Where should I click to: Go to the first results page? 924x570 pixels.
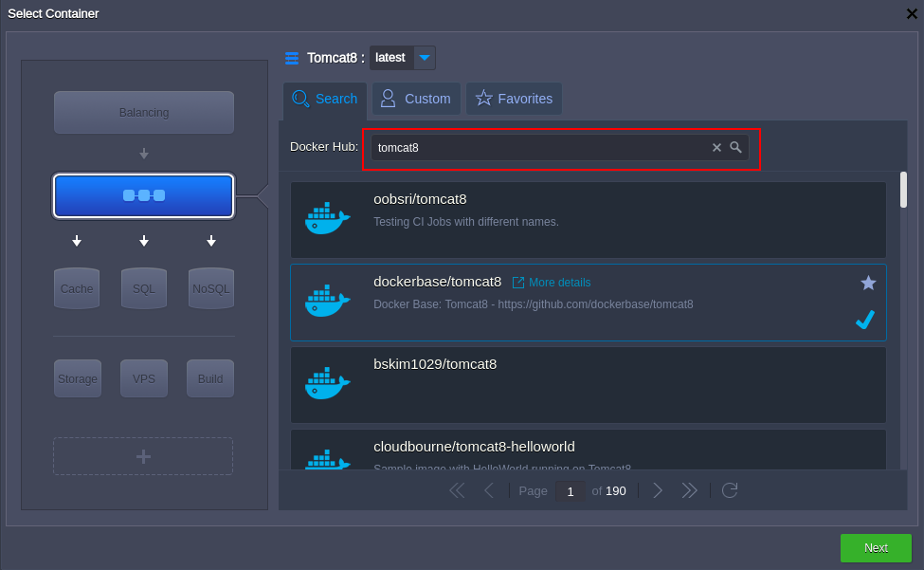pyautogui.click(x=457, y=490)
